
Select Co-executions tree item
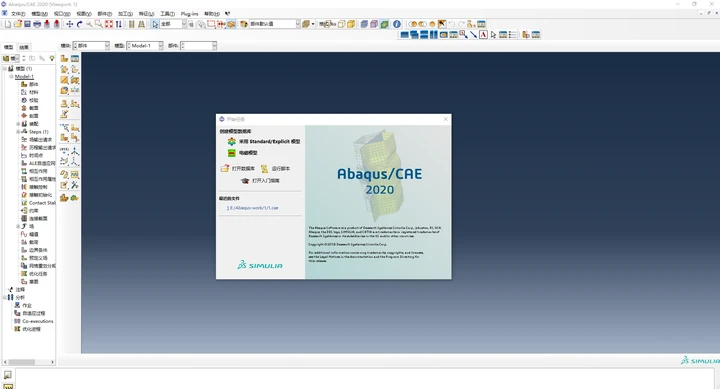pos(38,321)
